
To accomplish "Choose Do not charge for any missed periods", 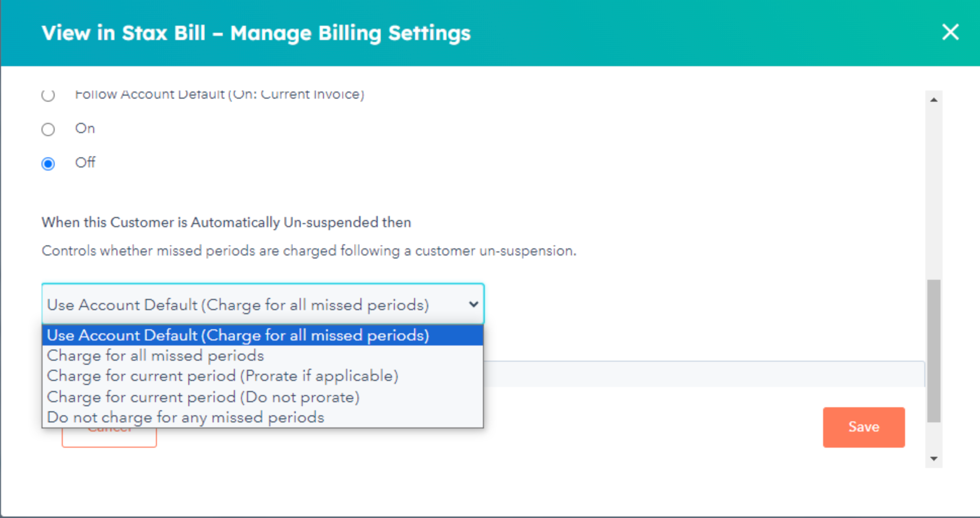I will tap(263, 417).
